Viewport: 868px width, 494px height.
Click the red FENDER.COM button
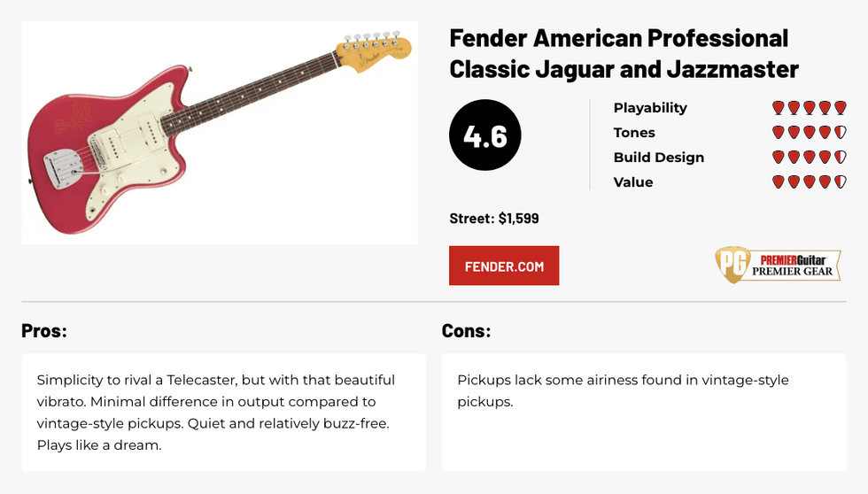point(504,266)
